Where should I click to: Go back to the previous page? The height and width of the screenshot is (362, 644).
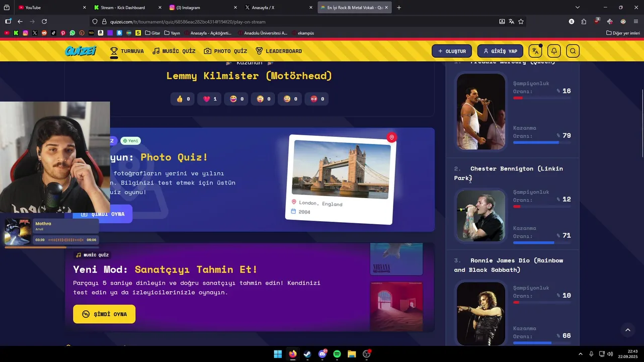[x=20, y=22]
